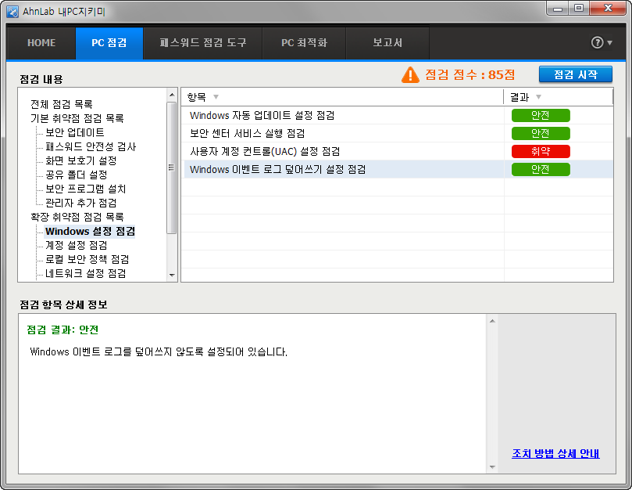Select the 사용자 계정 컨트롤(UAC) 설정 점검 row
This screenshot has width=632, height=490.
click(278, 152)
